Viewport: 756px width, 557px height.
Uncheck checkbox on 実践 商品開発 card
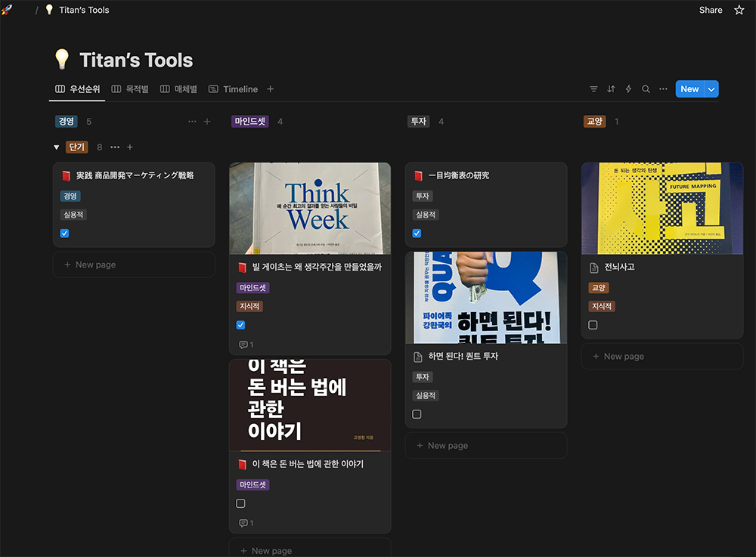[x=64, y=234]
